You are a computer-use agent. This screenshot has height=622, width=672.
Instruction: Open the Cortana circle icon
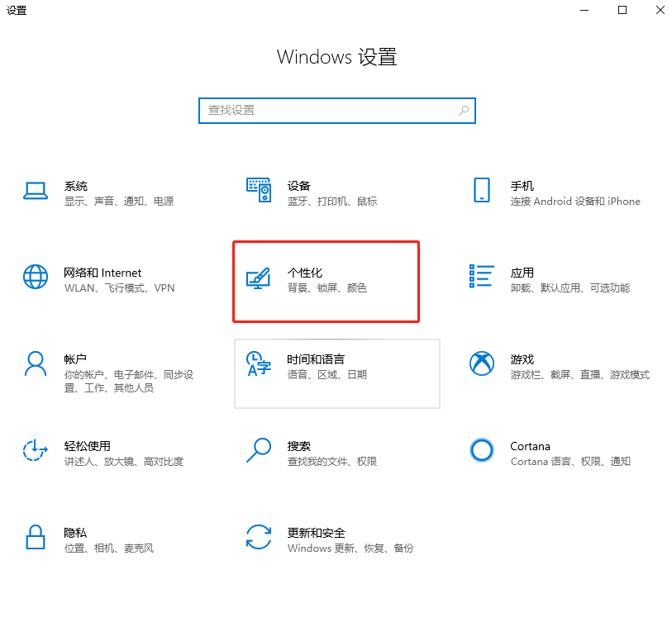[x=482, y=450]
